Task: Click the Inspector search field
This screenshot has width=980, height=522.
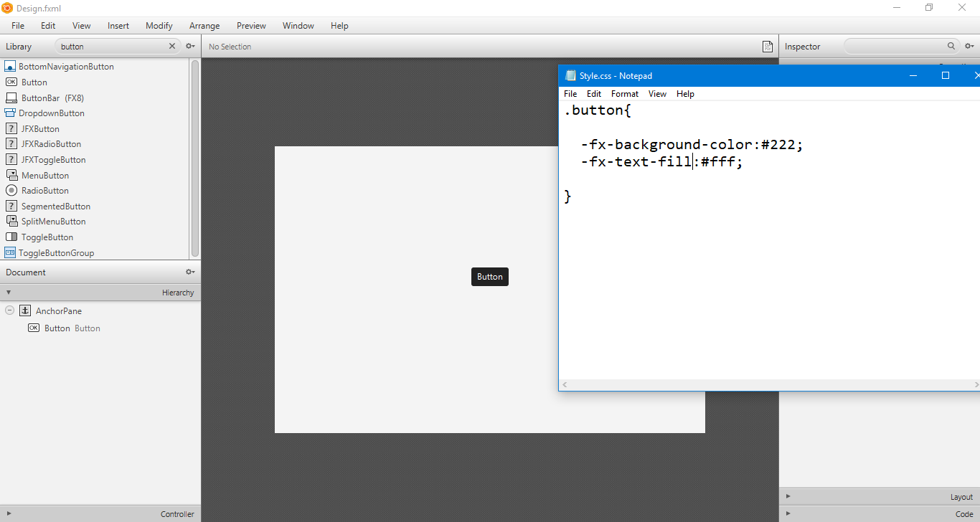Action: [x=897, y=45]
